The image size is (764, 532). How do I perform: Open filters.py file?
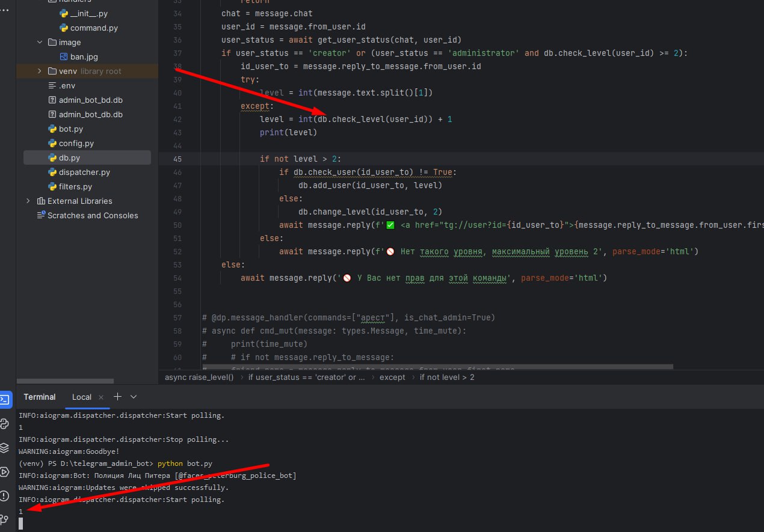[75, 186]
